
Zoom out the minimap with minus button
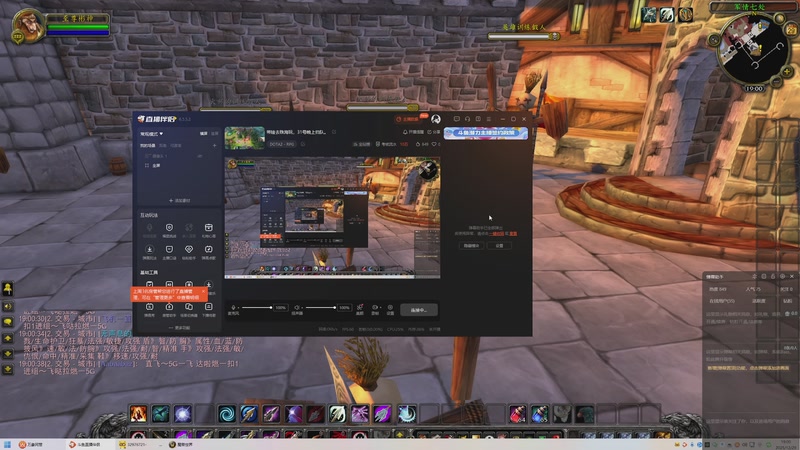[x=776, y=82]
